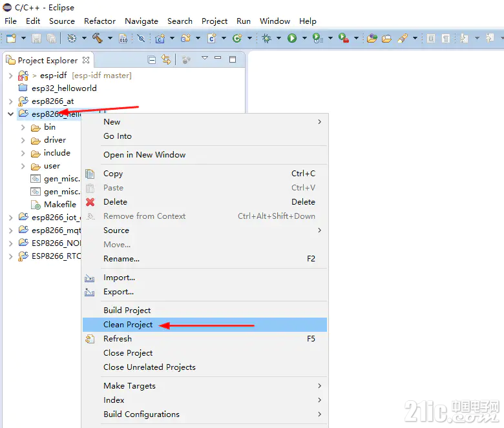This screenshot has width=504, height=428.
Task: Toggle the skip all breakpoints icon
Action: tap(141, 39)
